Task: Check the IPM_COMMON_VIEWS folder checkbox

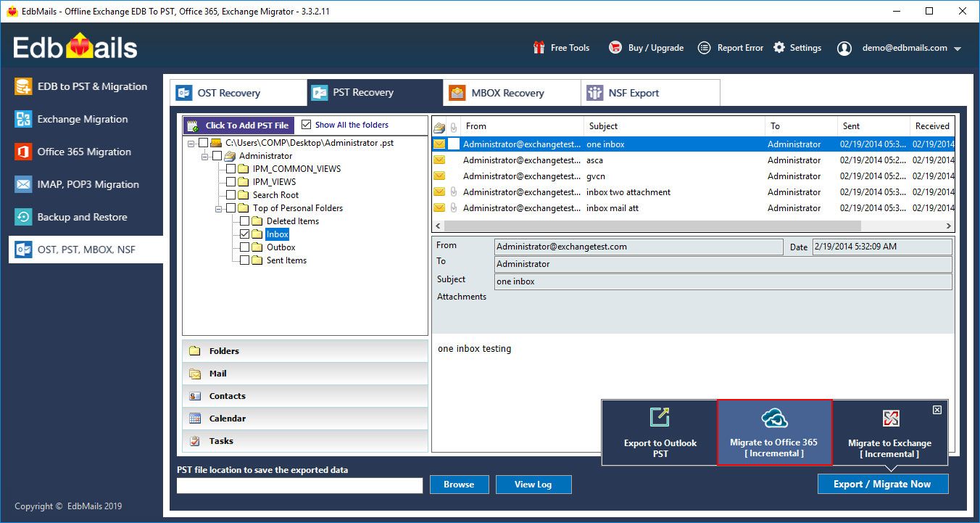Action: pyautogui.click(x=231, y=169)
